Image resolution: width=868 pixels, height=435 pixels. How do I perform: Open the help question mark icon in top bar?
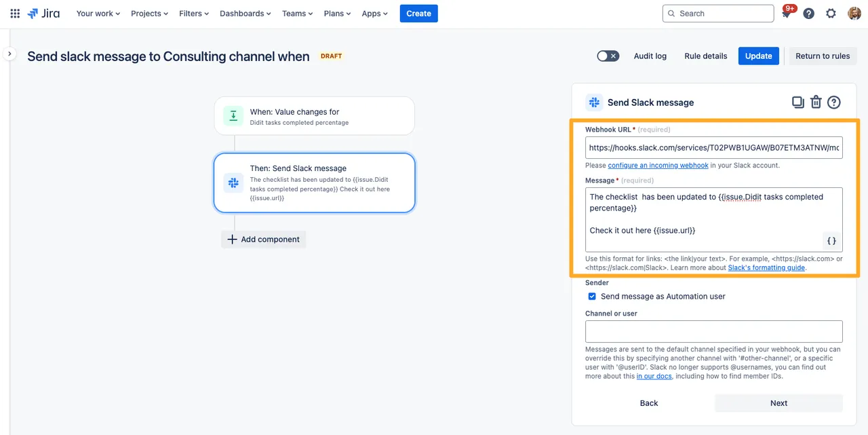pos(808,14)
